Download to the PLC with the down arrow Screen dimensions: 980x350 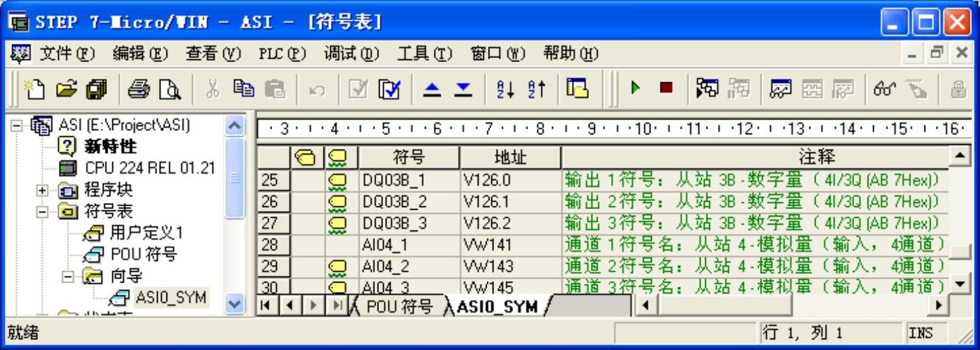(463, 88)
